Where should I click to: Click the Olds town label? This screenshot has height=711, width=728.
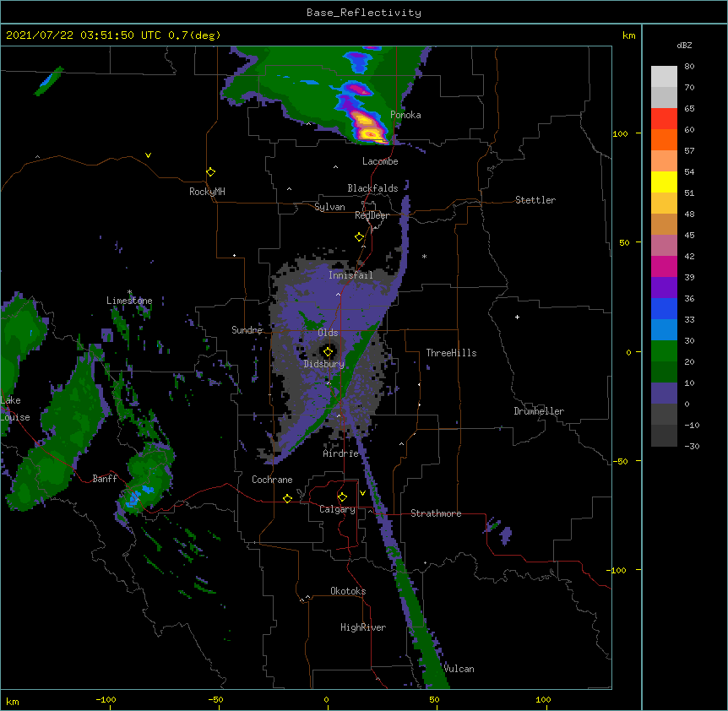328,333
